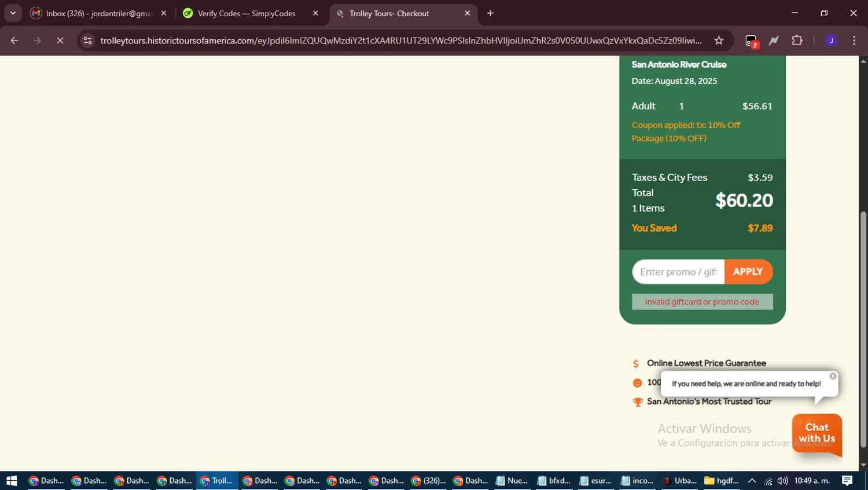
Task: Open the bfxd... notepad taskbar item
Action: [x=554, y=481]
